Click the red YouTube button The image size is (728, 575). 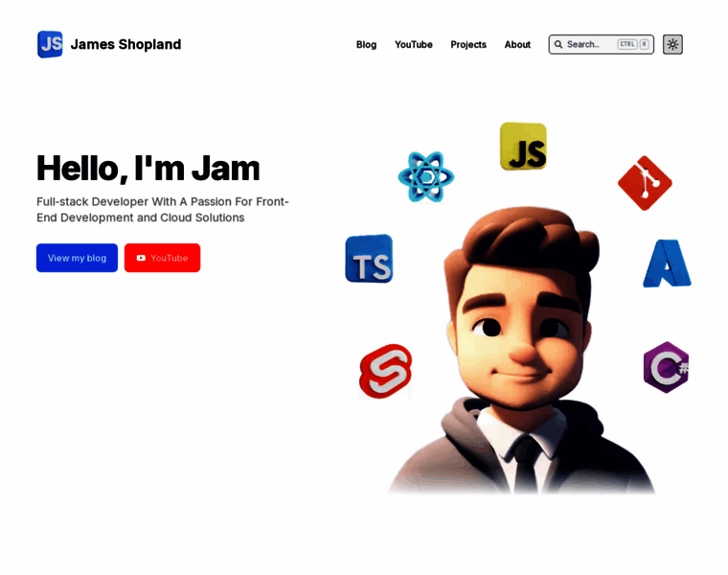point(162,258)
